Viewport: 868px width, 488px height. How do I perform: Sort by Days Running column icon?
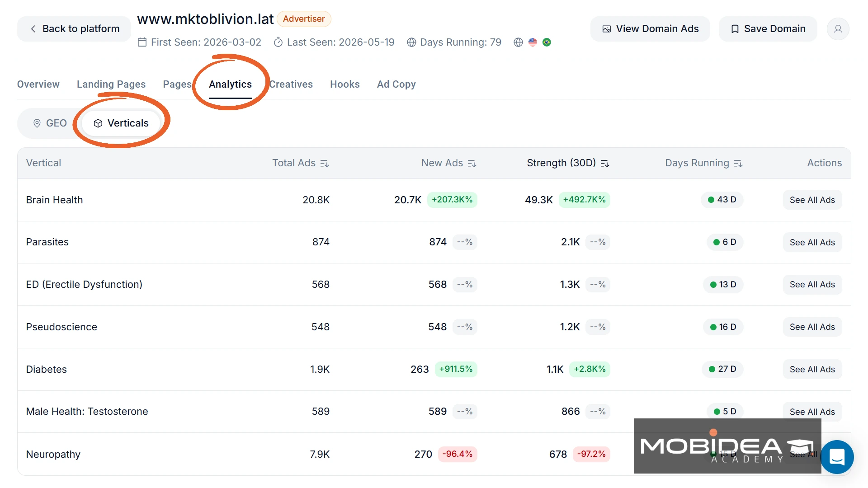coord(738,164)
